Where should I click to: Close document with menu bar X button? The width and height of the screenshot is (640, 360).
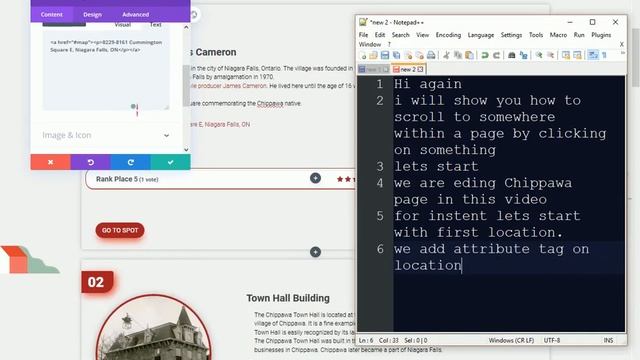tap(622, 44)
